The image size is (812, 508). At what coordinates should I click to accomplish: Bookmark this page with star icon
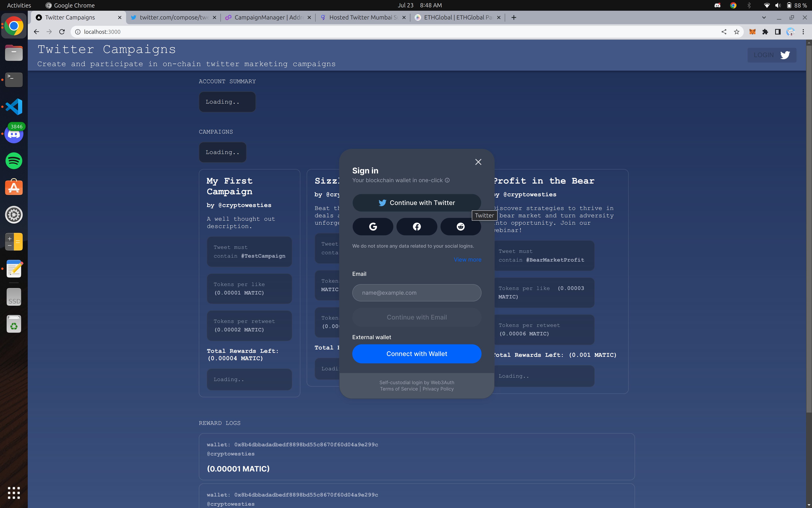tap(736, 32)
